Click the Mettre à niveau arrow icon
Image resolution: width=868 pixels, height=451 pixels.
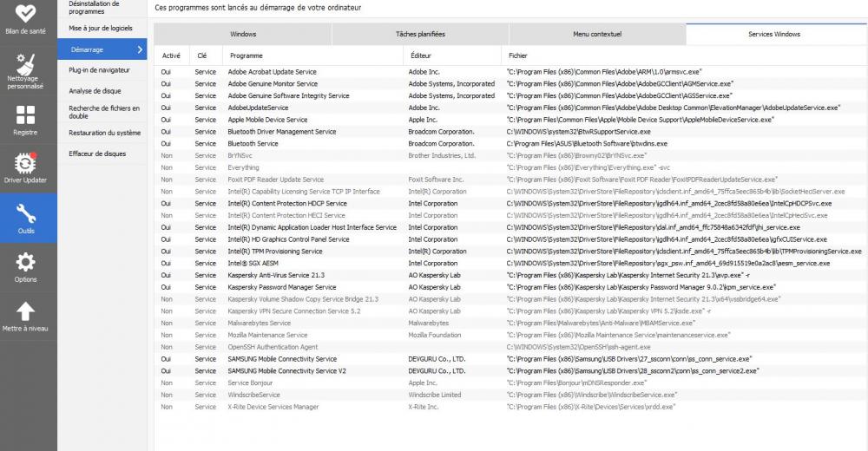pyautogui.click(x=25, y=311)
